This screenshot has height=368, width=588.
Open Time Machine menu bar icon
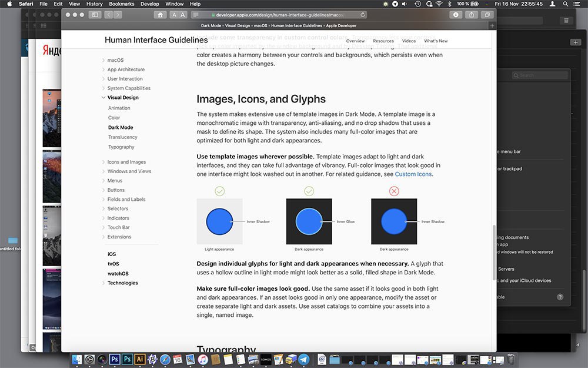[417, 4]
